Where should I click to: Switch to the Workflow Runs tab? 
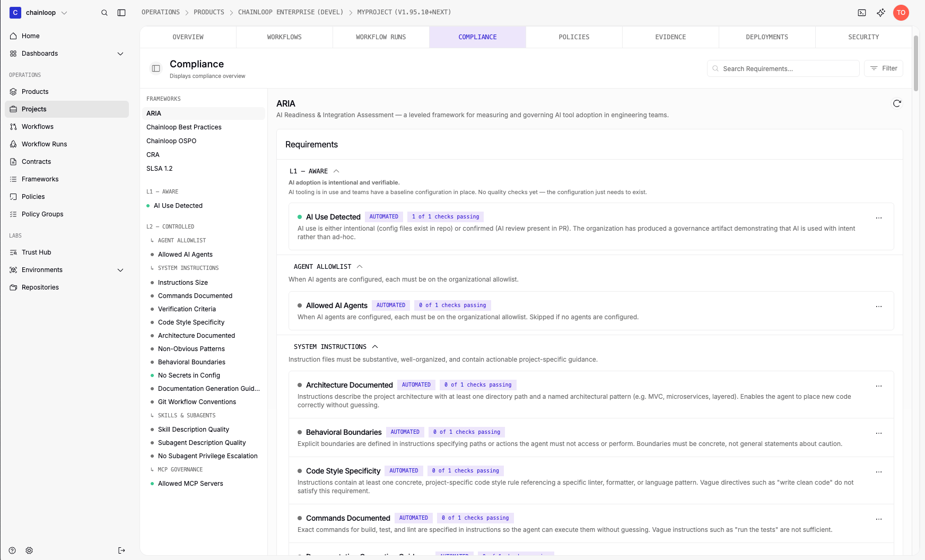(381, 37)
